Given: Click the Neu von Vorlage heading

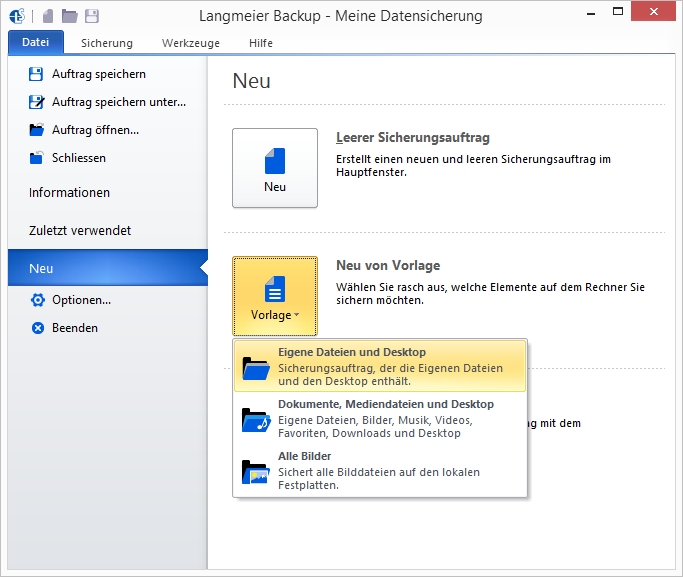Looking at the screenshot, I should (388, 266).
